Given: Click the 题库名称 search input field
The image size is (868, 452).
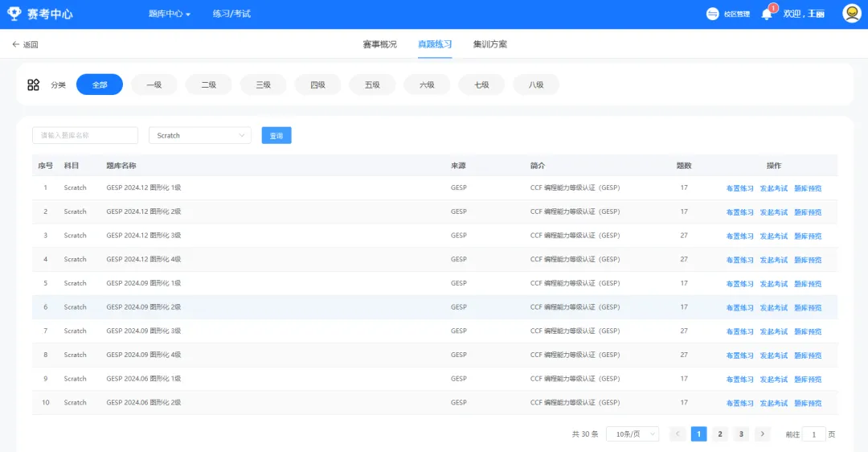Looking at the screenshot, I should [85, 135].
